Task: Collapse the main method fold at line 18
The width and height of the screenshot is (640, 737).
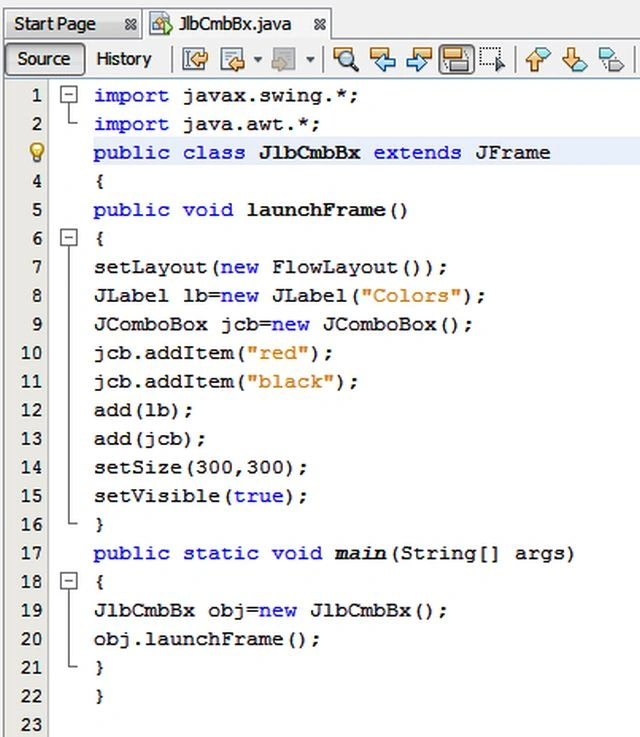Action: click(69, 581)
